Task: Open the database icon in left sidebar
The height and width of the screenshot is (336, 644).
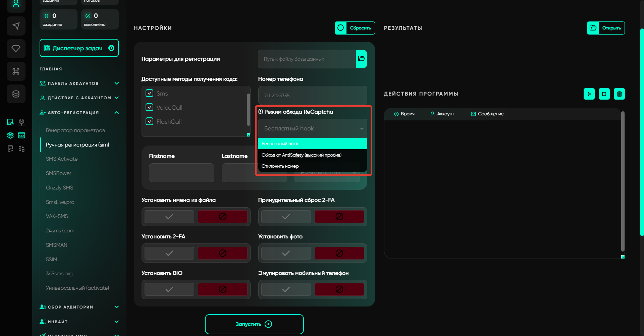Action: [16, 94]
